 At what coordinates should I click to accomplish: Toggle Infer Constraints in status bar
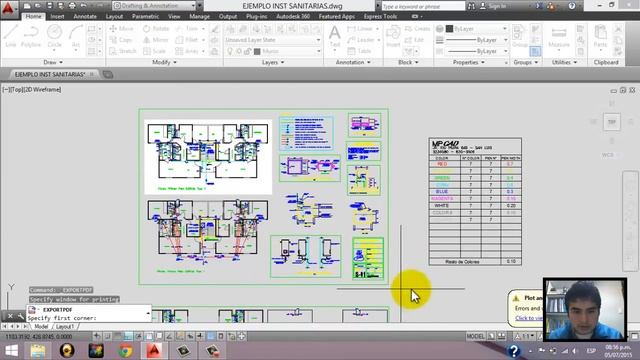pyautogui.click(x=97, y=336)
